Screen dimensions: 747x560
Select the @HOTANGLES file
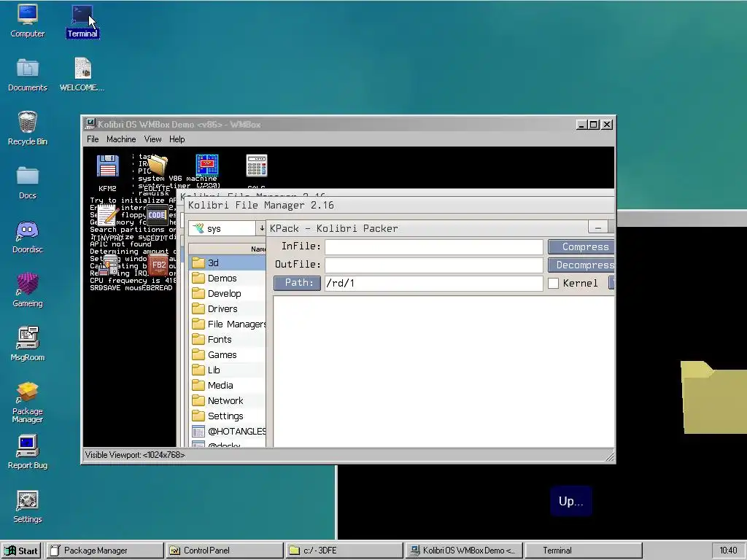click(x=228, y=432)
